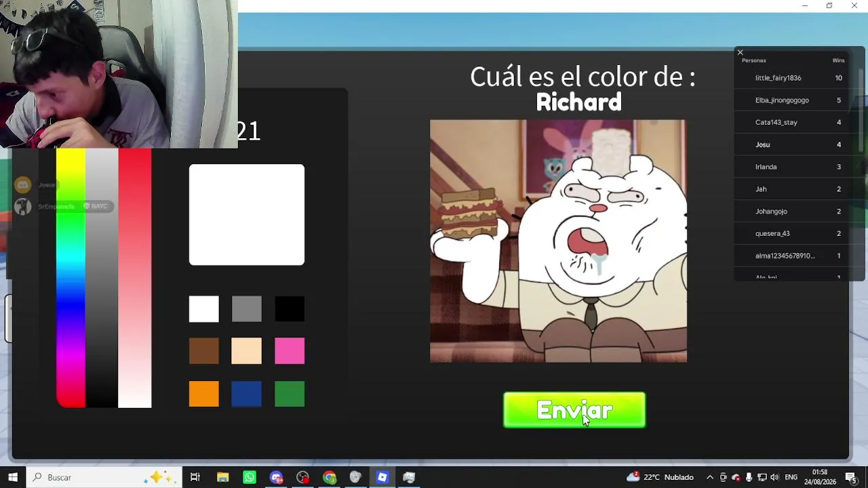Click the red saturation slider bar

(x=135, y=278)
